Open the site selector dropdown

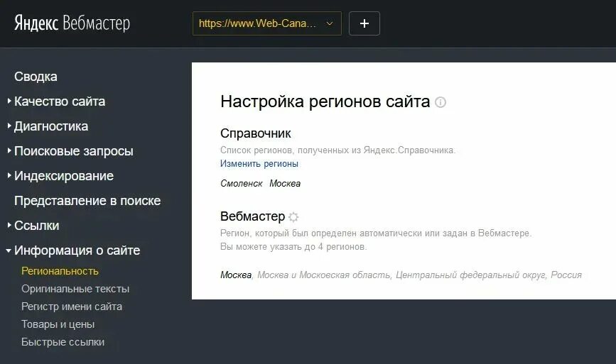(x=266, y=23)
